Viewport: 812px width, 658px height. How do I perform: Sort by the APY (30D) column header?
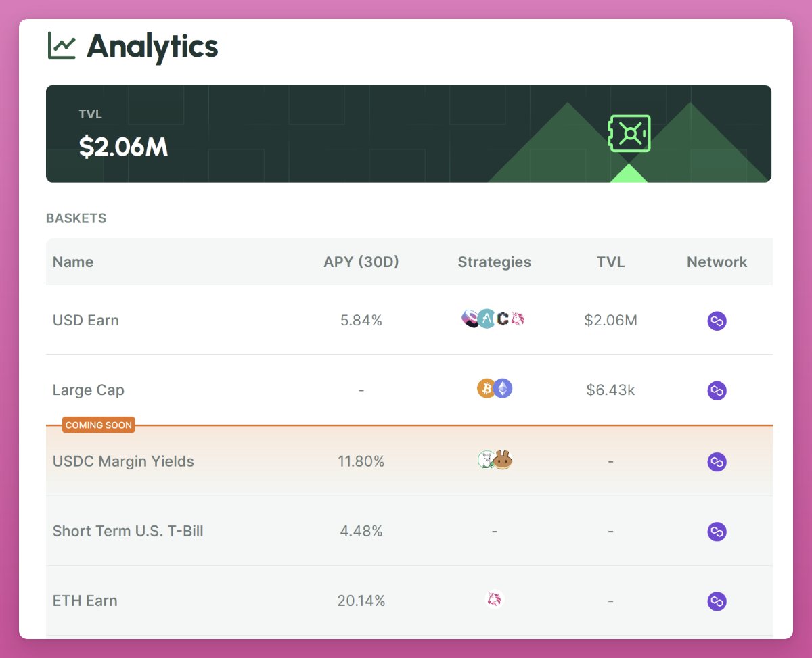pyautogui.click(x=361, y=262)
